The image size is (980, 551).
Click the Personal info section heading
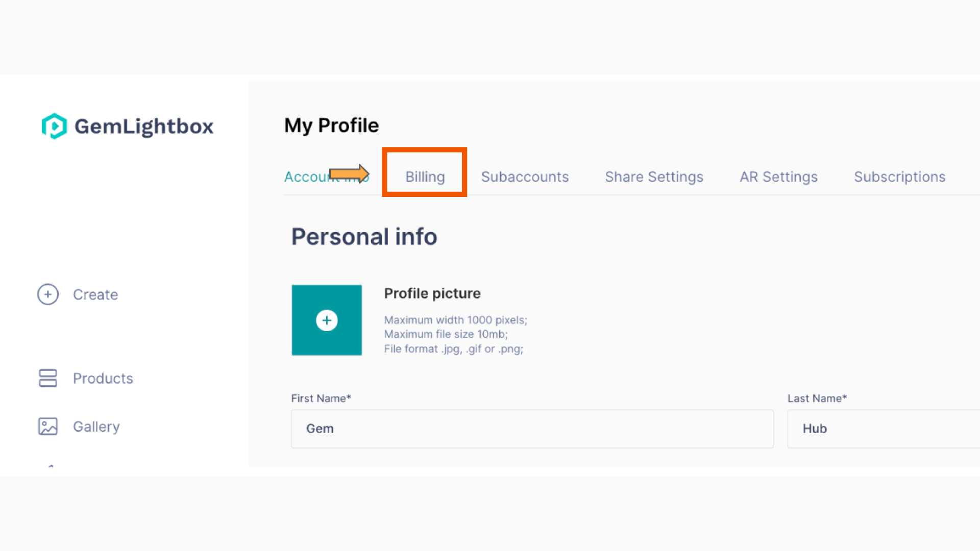point(364,236)
